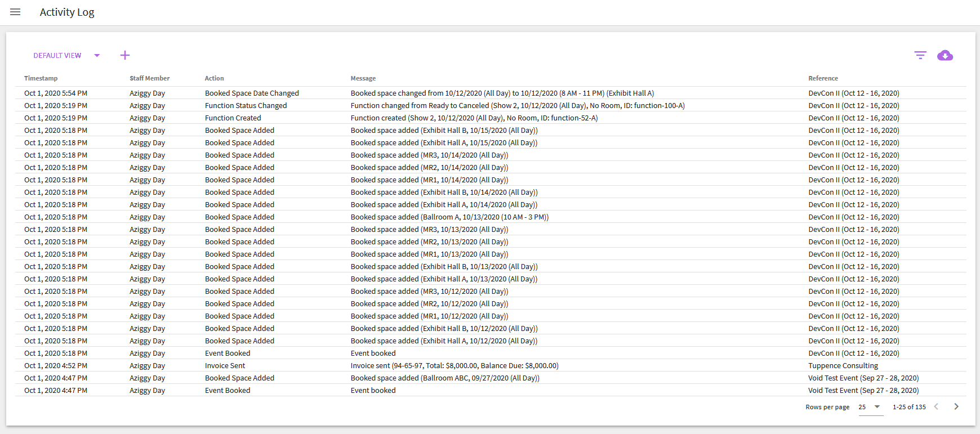Click message Exhibit Hall A, 10/15/2020
This screenshot has height=434, width=980.
[444, 142]
